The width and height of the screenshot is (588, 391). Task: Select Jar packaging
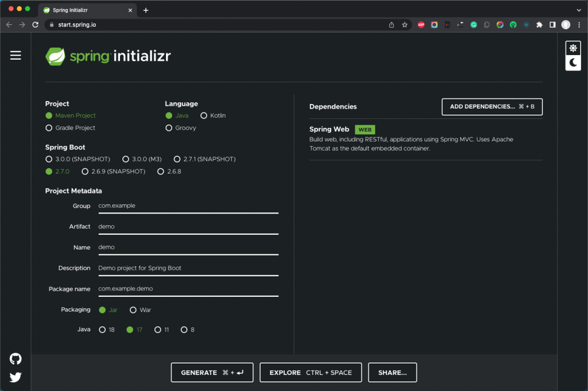108,310
